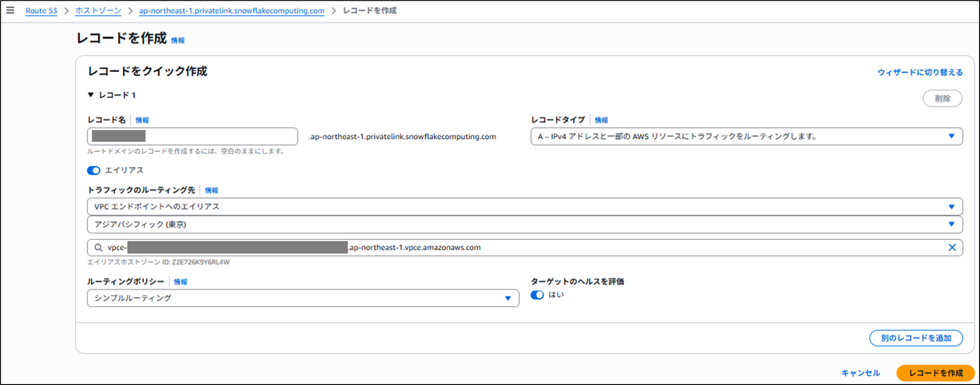Viewport: 980px width, 385px height.
Task: Click the エイリアスホストゾーン ID text
Action: click(x=158, y=262)
